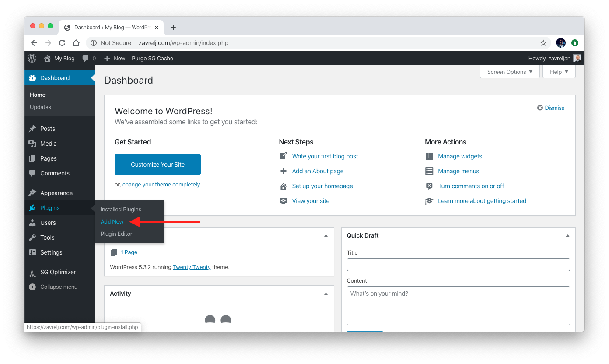Viewport: 609px width, 364px height.
Task: Open the Tools wrench icon
Action: click(32, 238)
